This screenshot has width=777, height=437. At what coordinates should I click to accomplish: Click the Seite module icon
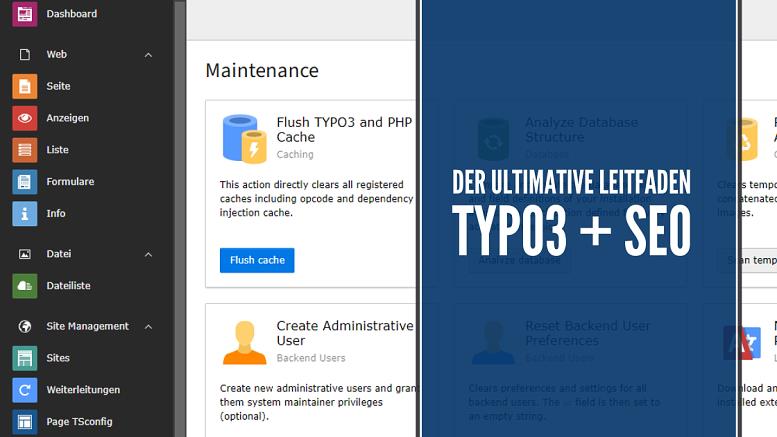25,86
